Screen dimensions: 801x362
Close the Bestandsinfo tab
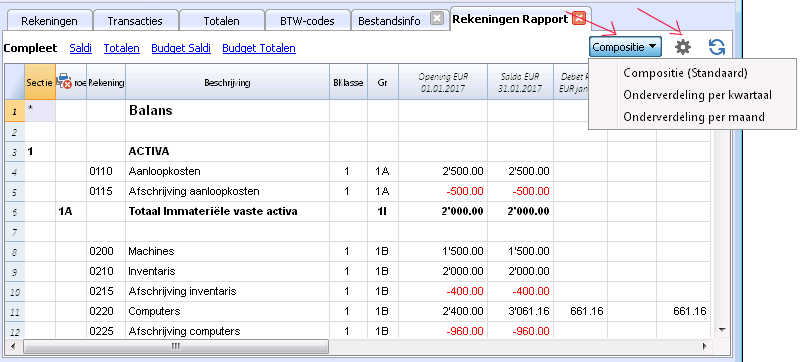[437, 19]
